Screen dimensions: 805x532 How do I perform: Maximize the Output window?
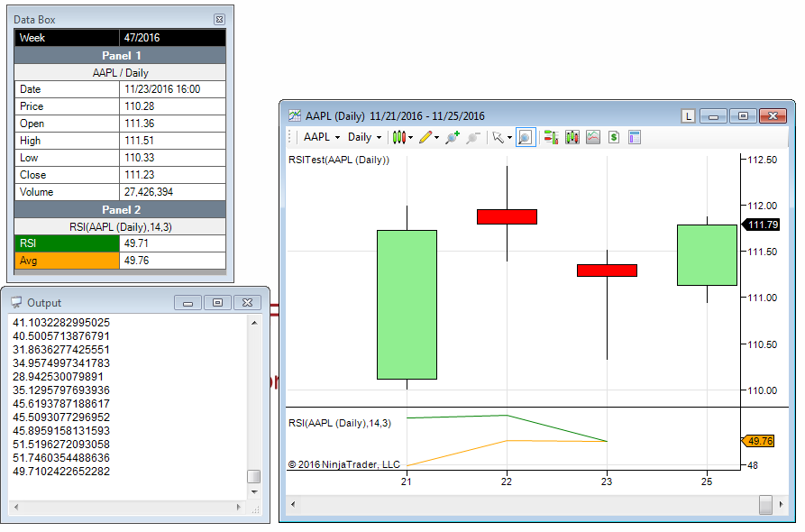(x=217, y=303)
